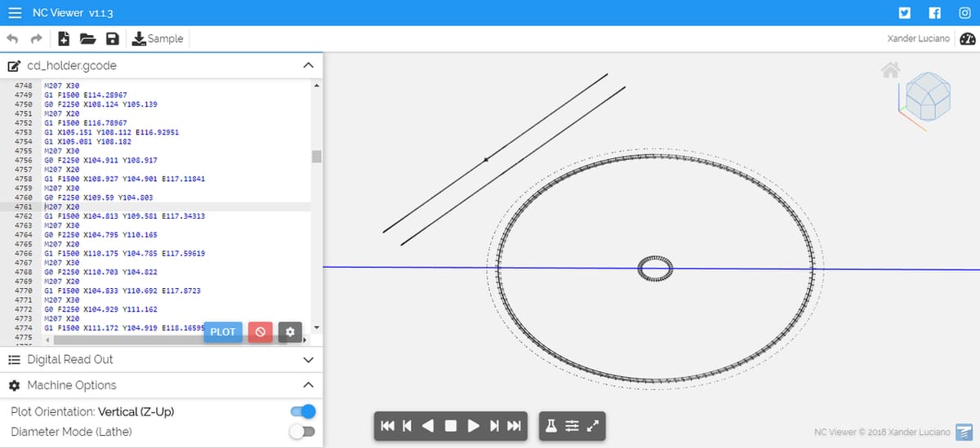The height and width of the screenshot is (448, 980).
Task: Jump to end of toolpath
Action: (514, 426)
